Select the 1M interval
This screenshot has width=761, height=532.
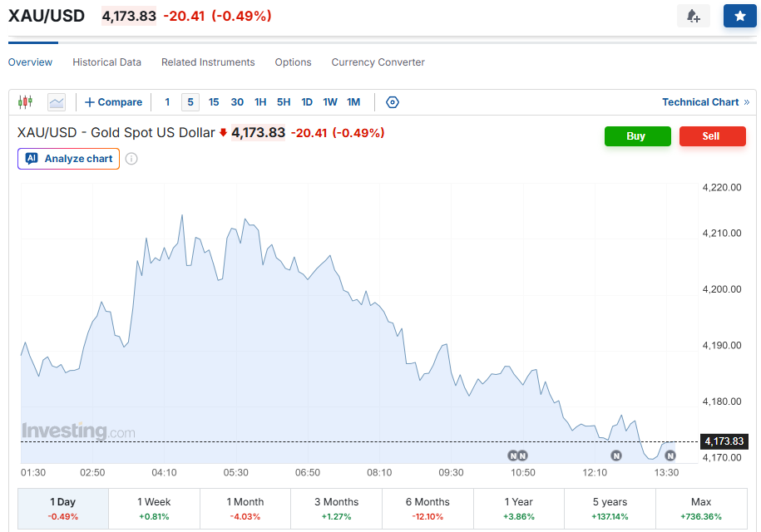(x=353, y=102)
